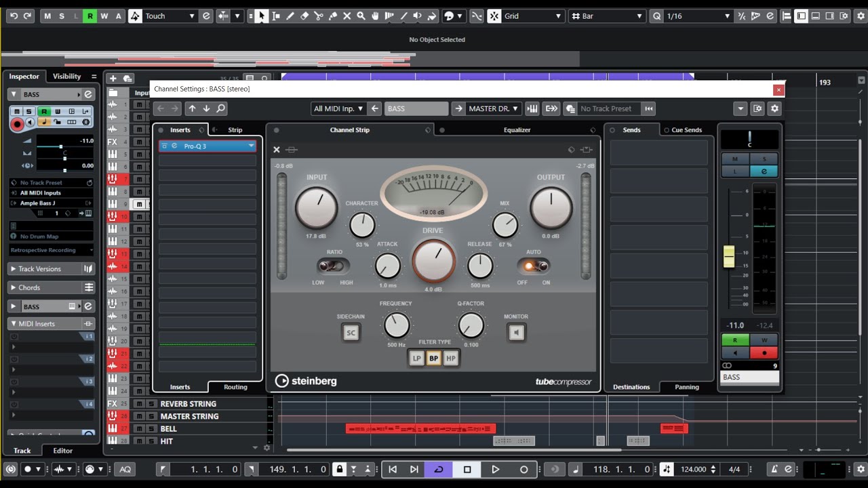This screenshot has width=868, height=488.
Task: Toggle the Cycle loop button
Action: [439, 469]
